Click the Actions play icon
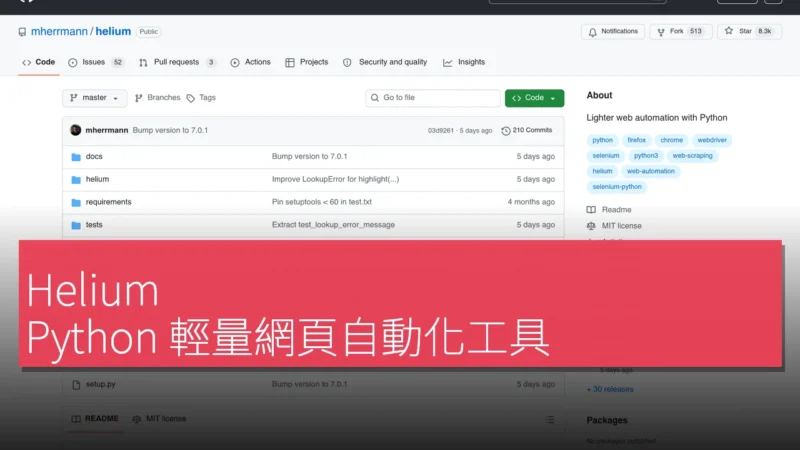The width and height of the screenshot is (800, 450). click(235, 63)
